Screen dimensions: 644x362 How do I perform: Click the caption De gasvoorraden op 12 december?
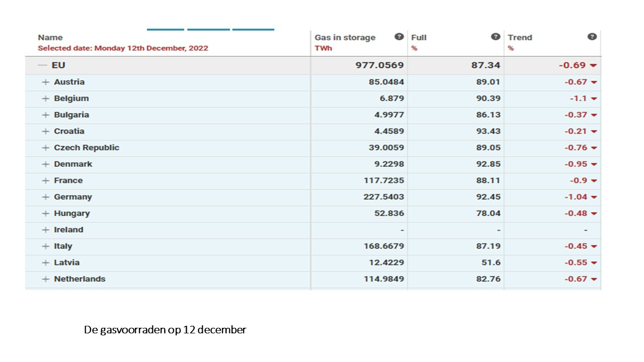click(165, 330)
